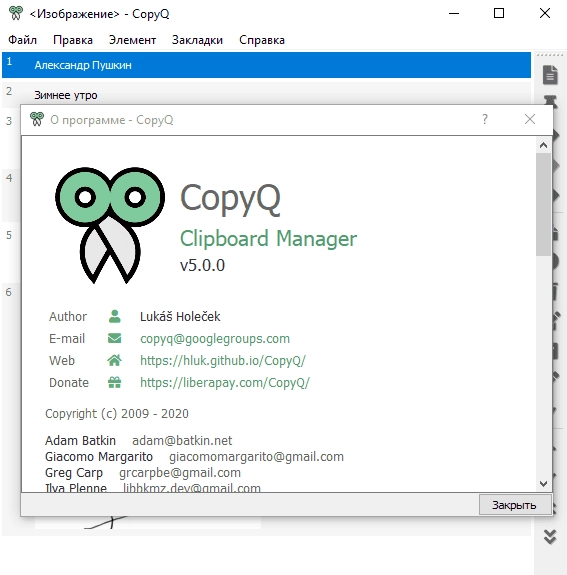The height and width of the screenshot is (575, 567).
Task: Select the item Александр Пушкин
Action: pos(266,65)
